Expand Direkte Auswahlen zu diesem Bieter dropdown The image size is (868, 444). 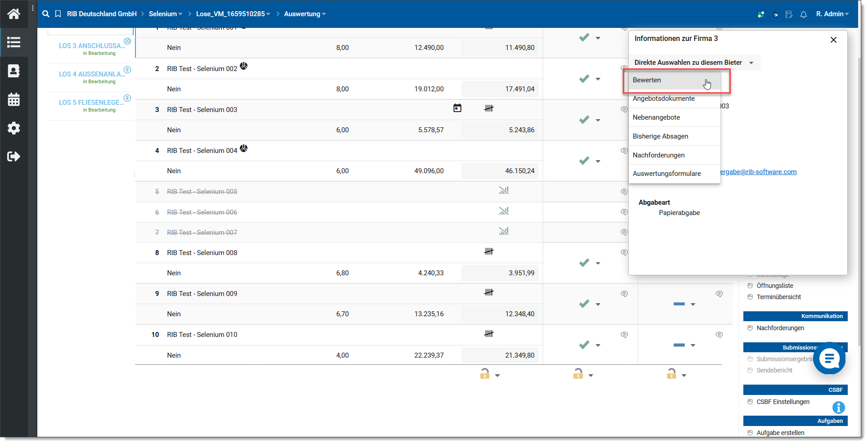[x=694, y=63]
